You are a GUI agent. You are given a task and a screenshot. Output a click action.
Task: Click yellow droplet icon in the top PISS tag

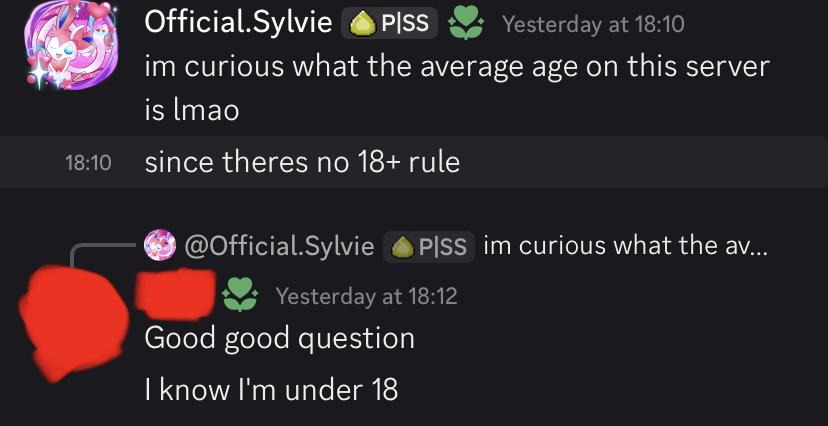(x=360, y=24)
